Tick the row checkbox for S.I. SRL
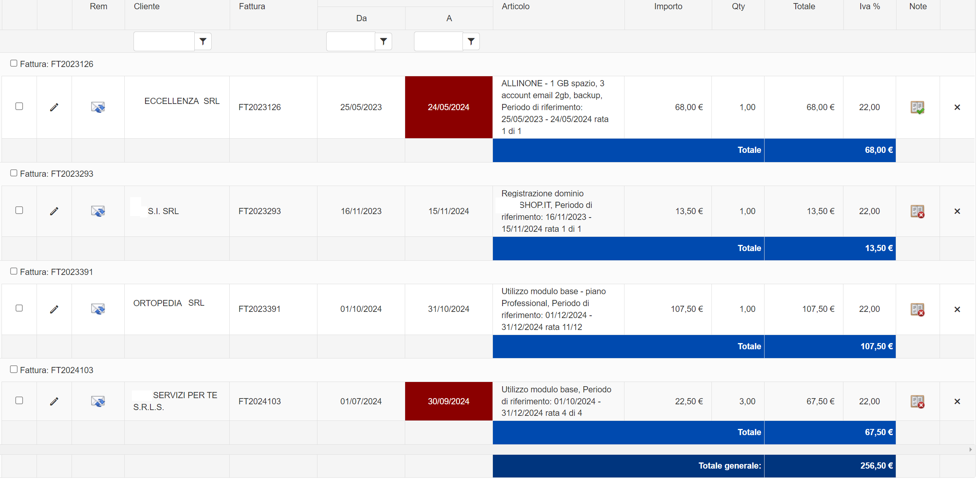The height and width of the screenshot is (479, 980). pyautogui.click(x=19, y=211)
